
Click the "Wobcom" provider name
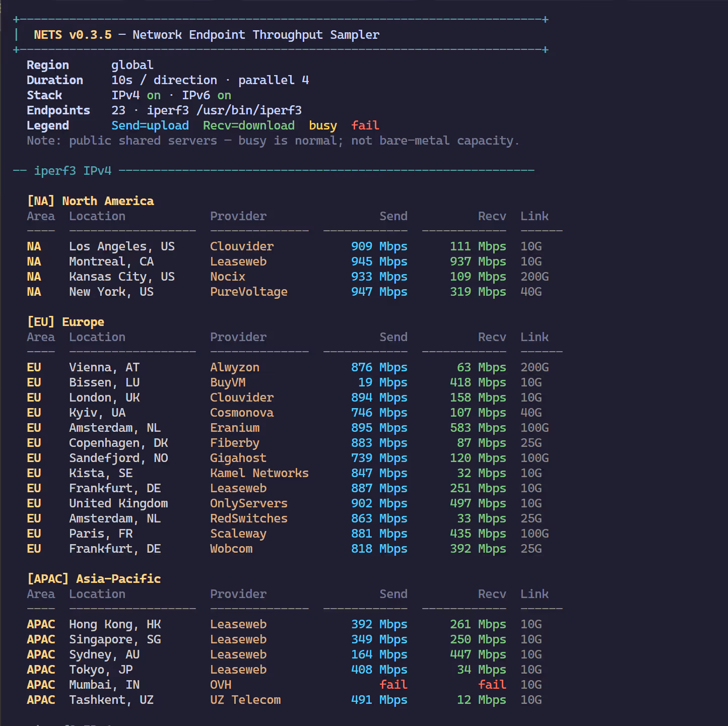coord(231,549)
